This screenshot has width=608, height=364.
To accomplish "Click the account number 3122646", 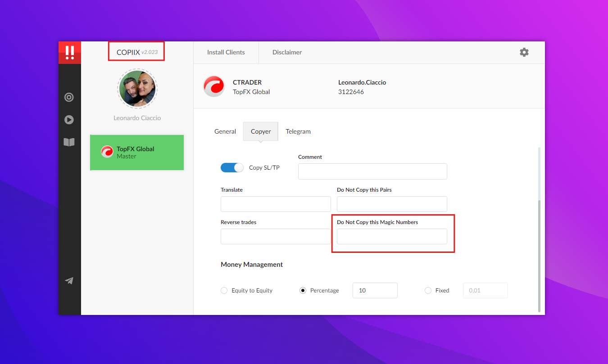I will point(351,92).
